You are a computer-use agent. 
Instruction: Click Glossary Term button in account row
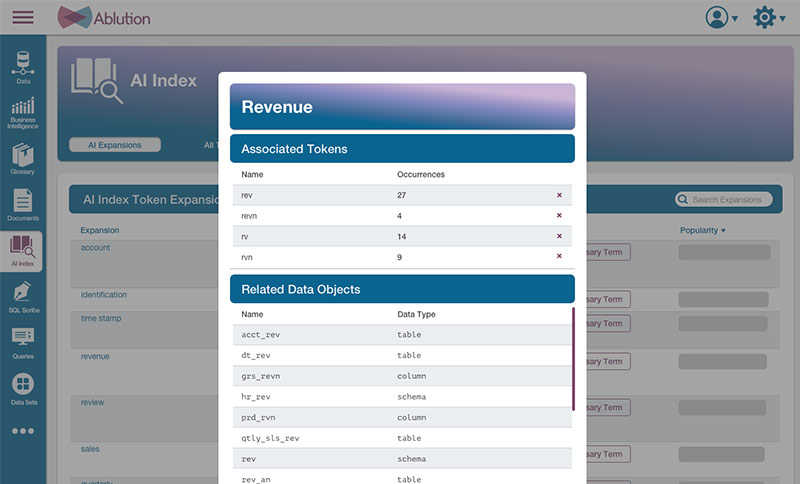tap(608, 252)
